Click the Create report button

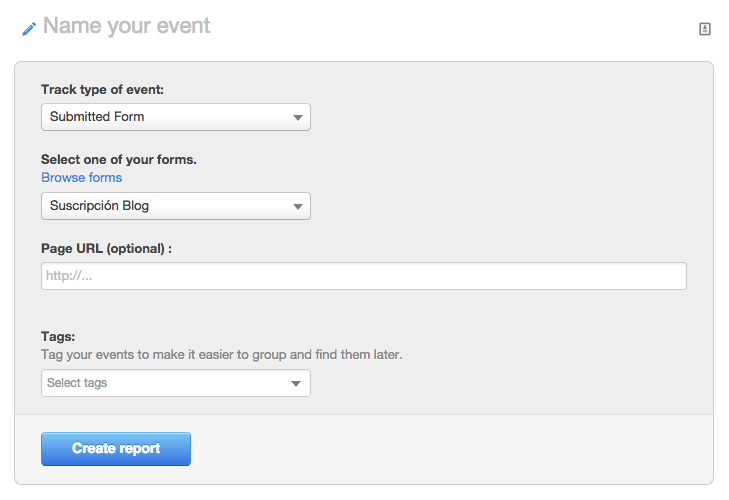(116, 449)
